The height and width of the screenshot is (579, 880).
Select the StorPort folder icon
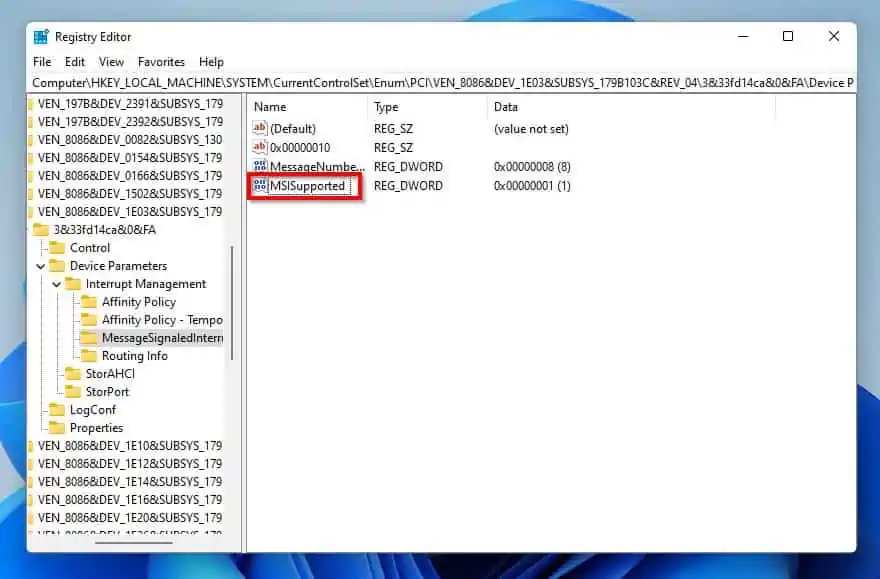point(73,392)
